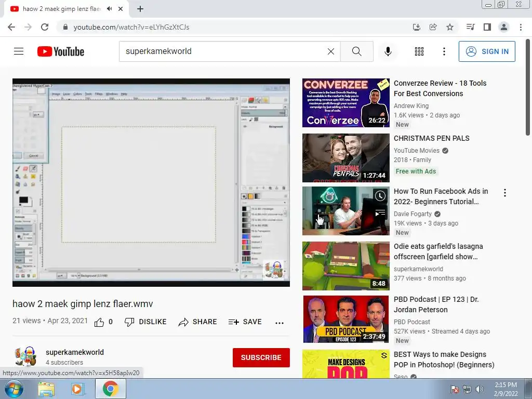
Task: Click the red SUBSCRIBE button
Action: (x=261, y=357)
